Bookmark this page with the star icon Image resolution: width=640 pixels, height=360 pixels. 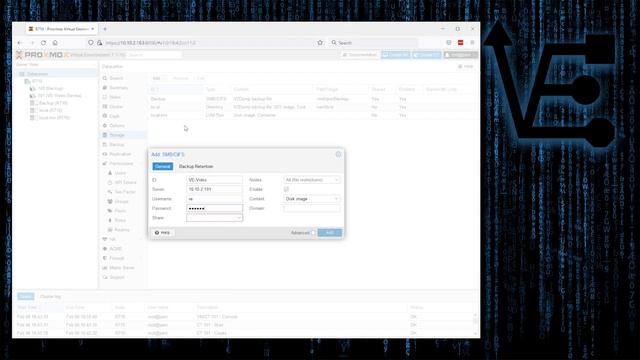point(320,42)
